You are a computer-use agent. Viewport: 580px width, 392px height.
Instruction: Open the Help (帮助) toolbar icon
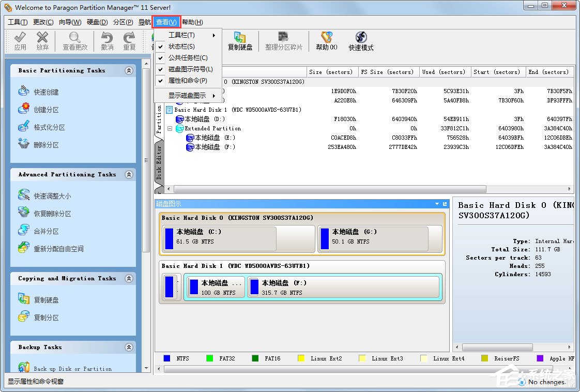pos(326,37)
